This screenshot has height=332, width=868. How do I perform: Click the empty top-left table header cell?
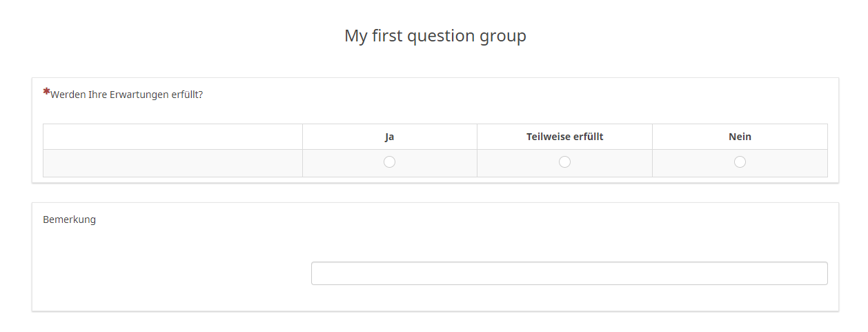(x=172, y=137)
